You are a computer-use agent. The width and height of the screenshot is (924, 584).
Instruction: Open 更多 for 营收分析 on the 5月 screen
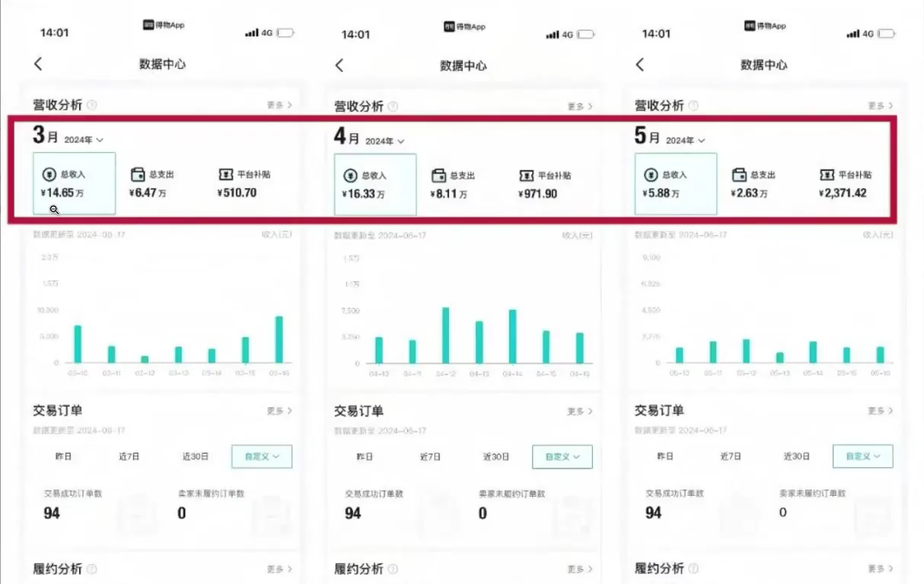(x=881, y=106)
